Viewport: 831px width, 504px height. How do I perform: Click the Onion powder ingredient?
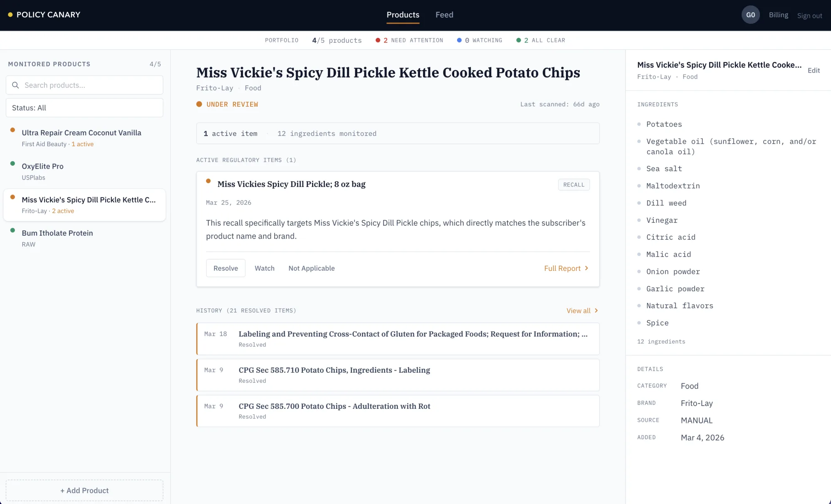point(673,272)
